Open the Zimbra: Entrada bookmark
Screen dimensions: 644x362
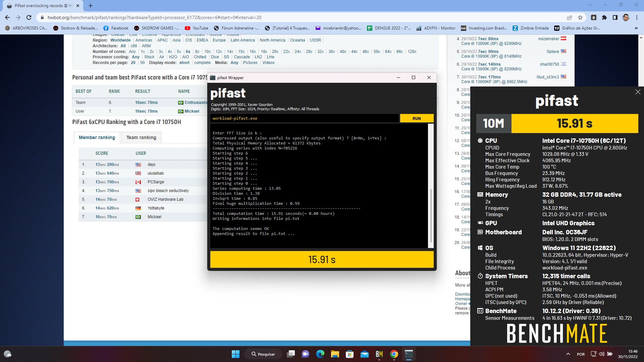point(531,28)
